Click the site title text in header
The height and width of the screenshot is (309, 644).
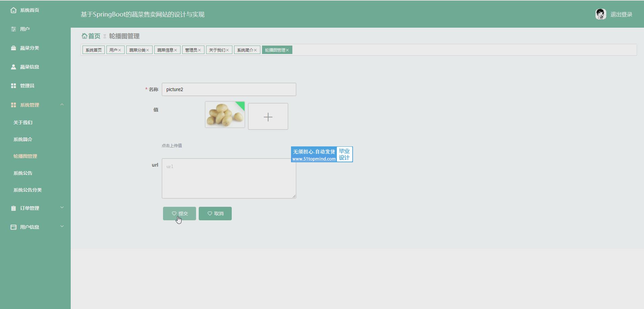tap(142, 14)
